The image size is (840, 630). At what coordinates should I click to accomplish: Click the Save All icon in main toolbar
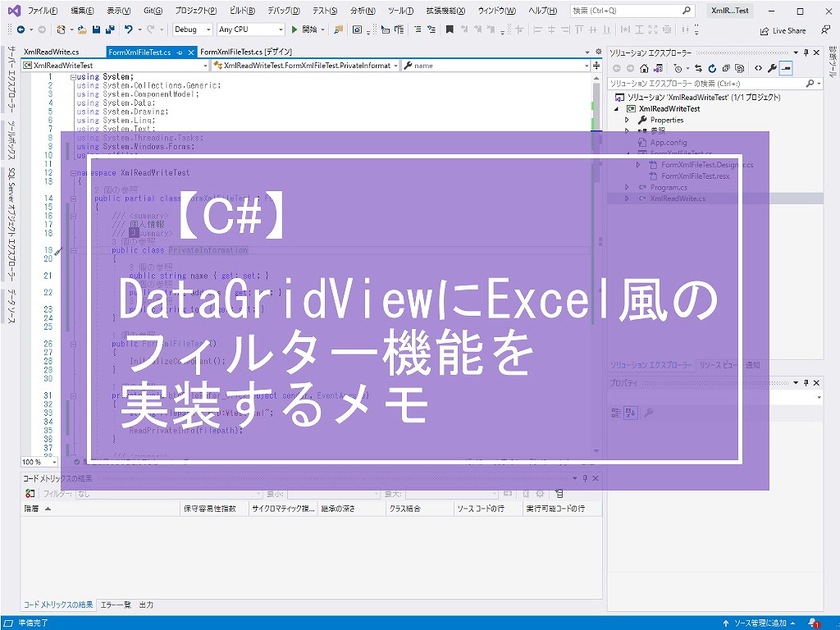pyautogui.click(x=109, y=30)
